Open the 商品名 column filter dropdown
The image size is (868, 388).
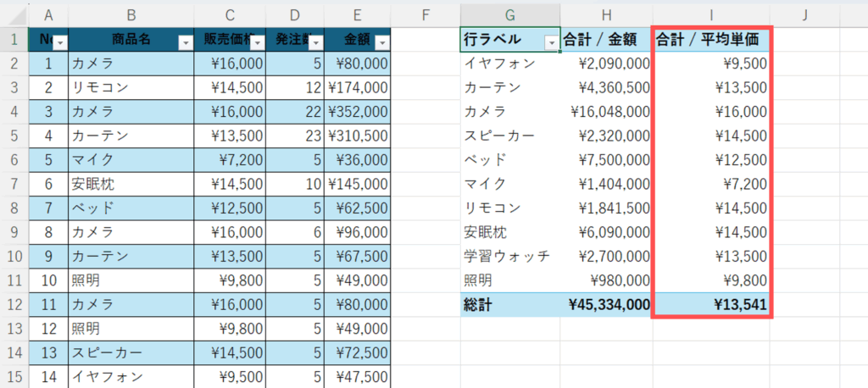click(x=185, y=42)
